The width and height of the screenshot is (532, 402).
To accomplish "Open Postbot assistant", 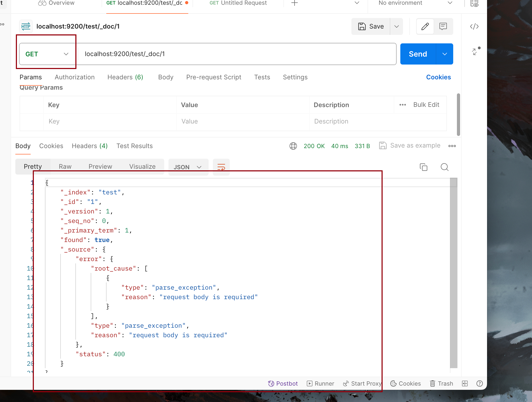I will [x=283, y=383].
